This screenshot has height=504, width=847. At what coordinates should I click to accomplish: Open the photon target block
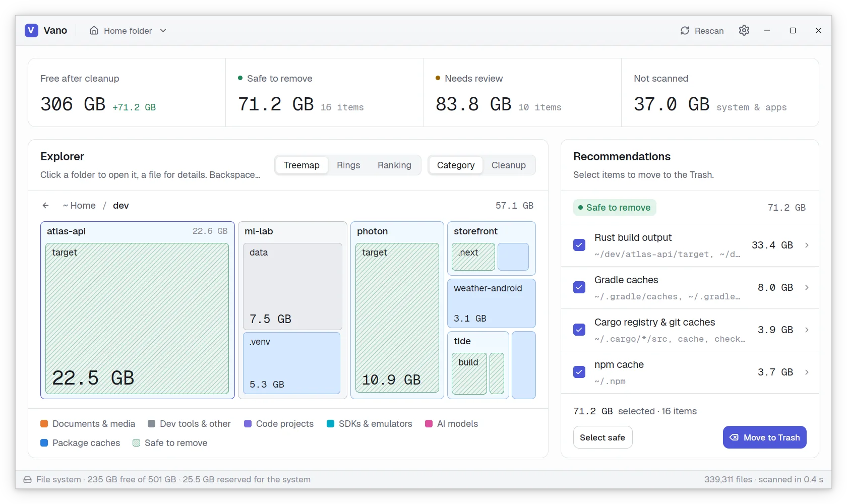click(x=397, y=318)
